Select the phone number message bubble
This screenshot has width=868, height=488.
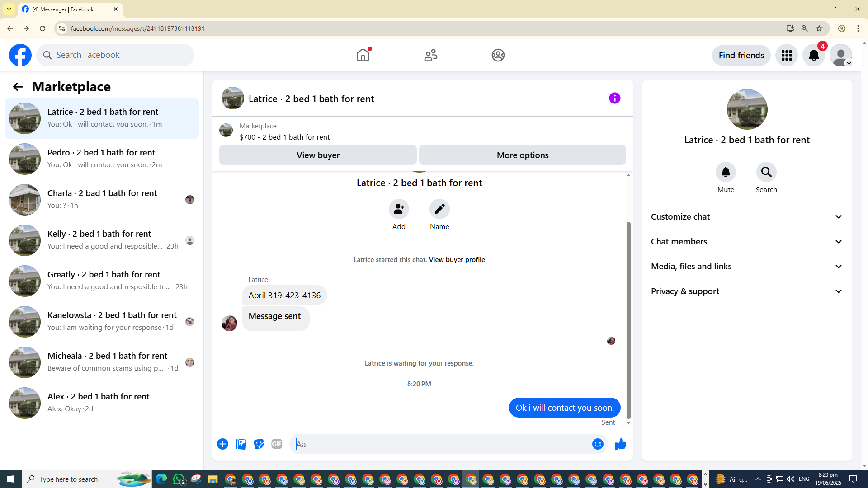click(284, 296)
